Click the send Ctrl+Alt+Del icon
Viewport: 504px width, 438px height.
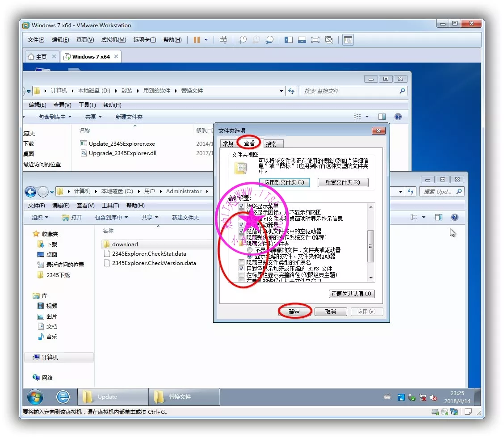point(224,40)
